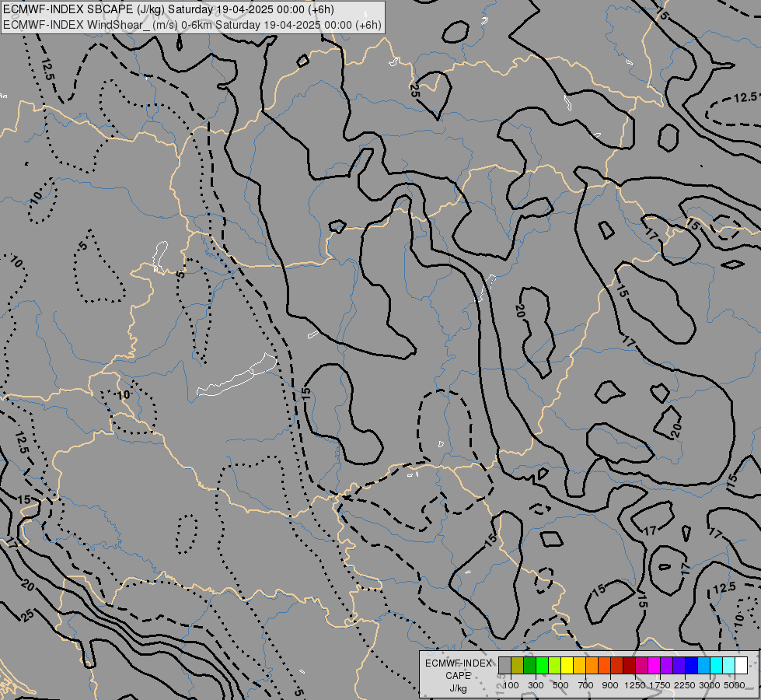Screen dimensions: 761x700
Task: Click the legend value label 900
Action: point(610,685)
